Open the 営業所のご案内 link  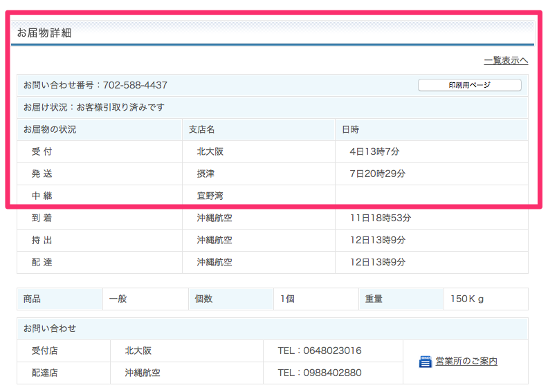coord(466,362)
